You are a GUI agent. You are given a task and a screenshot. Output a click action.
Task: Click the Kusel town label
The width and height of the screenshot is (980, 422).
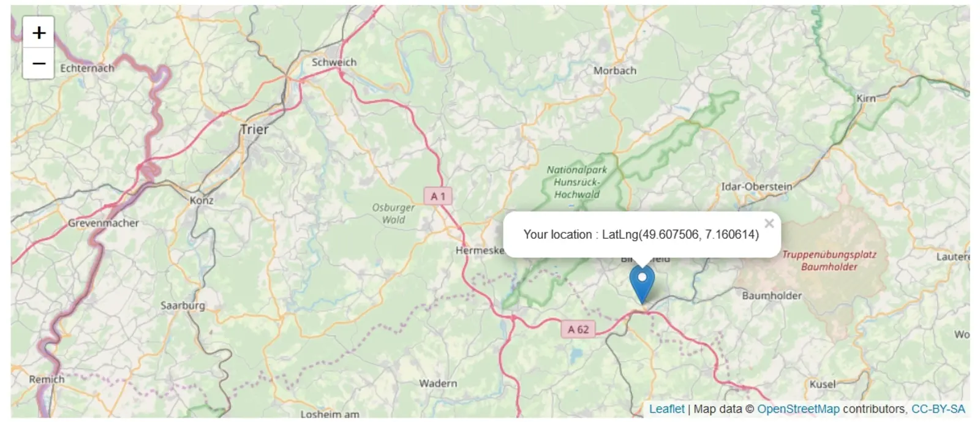point(822,384)
